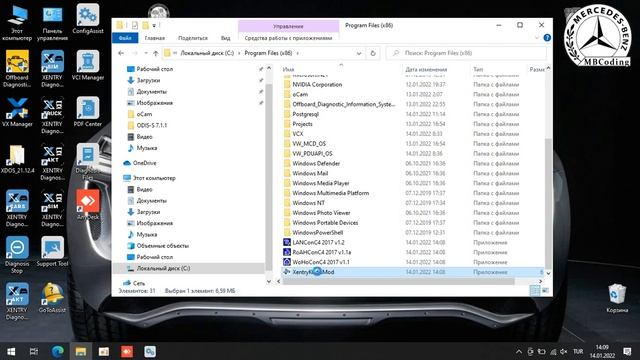The height and width of the screenshot is (360, 640).
Task: Select NVIDIA Corporation folder
Action: (x=317, y=84)
